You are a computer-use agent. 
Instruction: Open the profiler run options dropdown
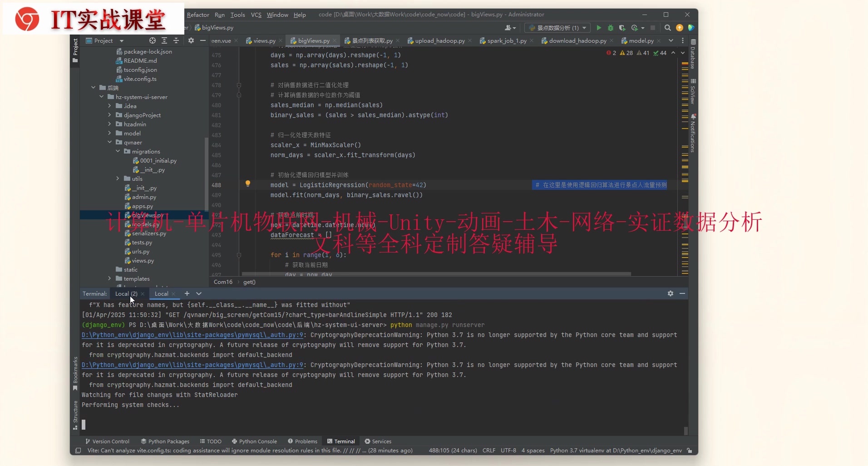tap(643, 28)
